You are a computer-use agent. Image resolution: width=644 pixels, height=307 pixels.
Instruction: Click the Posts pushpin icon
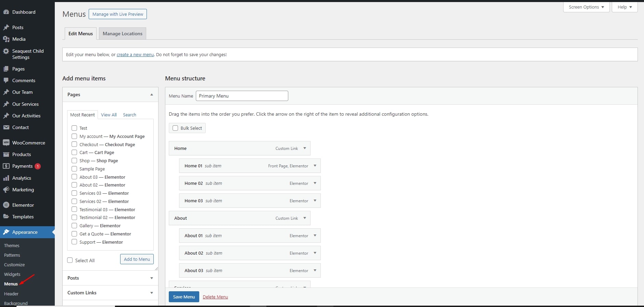tap(6, 27)
